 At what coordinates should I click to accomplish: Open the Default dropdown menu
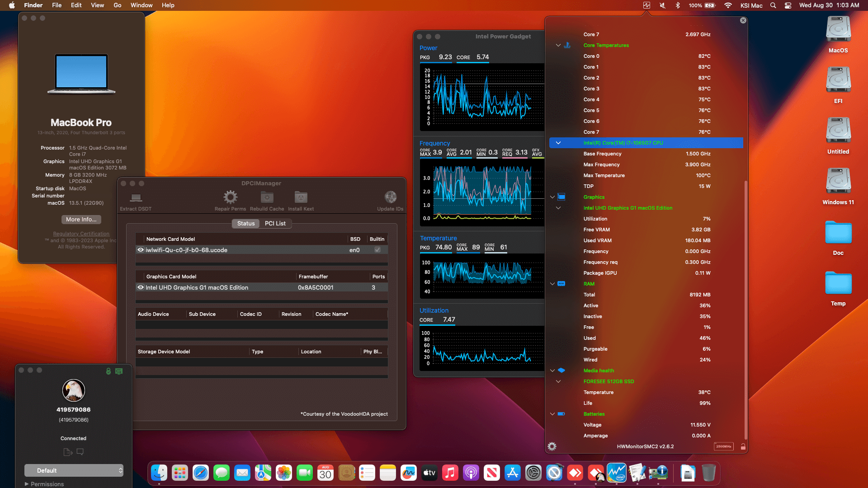(74, 470)
